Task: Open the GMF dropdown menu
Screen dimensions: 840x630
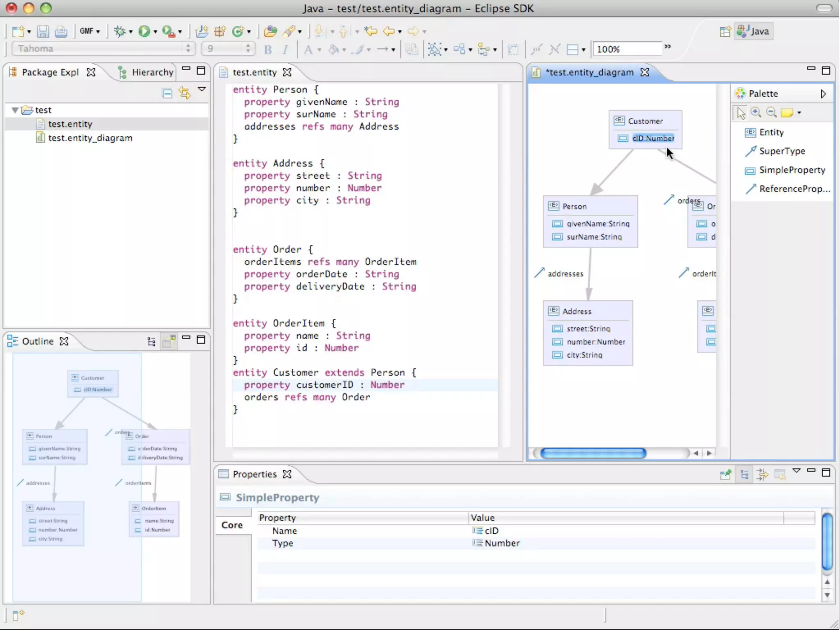Action: coord(89,31)
